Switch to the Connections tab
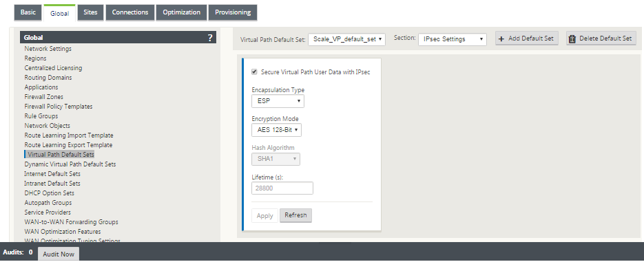This screenshot has height=262, width=644. point(129,12)
